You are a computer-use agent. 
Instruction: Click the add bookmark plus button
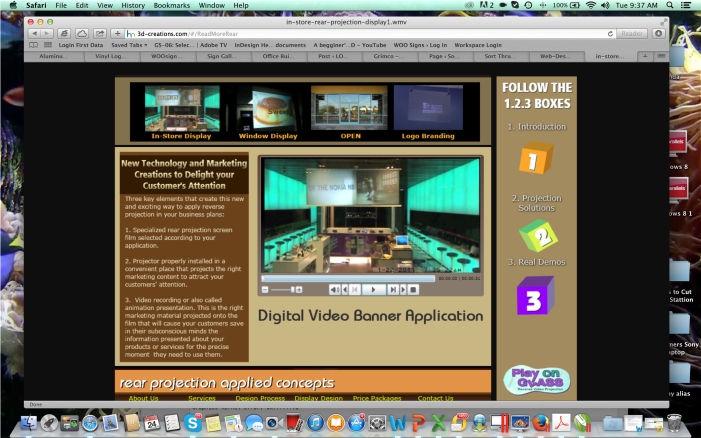[x=117, y=34]
